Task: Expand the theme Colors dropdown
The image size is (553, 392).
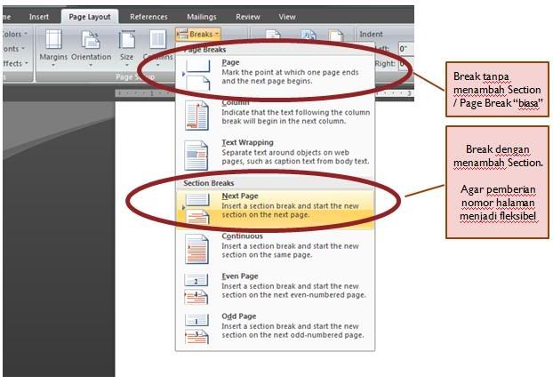Action: [x=13, y=35]
